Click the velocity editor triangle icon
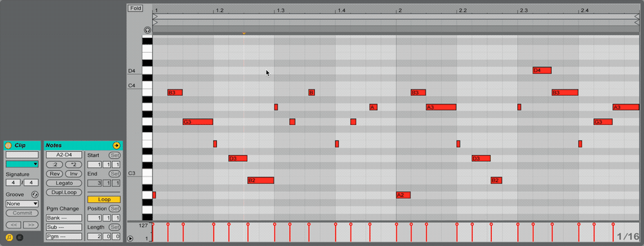Viewport: 644px width, 246px height. tap(130, 239)
